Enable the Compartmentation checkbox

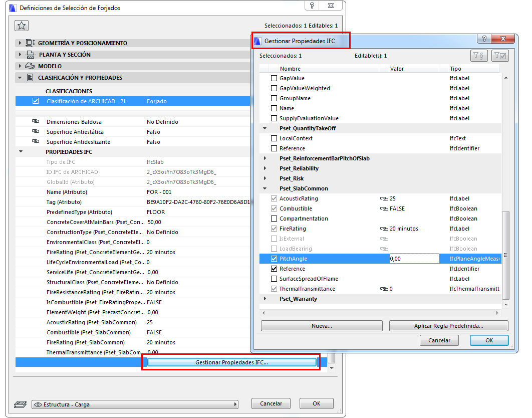coord(274,219)
